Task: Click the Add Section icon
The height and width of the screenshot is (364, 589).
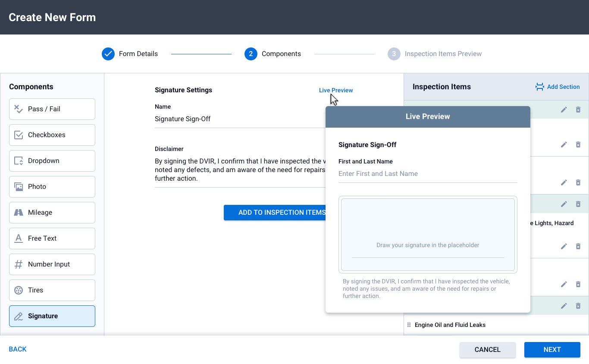Action: click(x=539, y=86)
